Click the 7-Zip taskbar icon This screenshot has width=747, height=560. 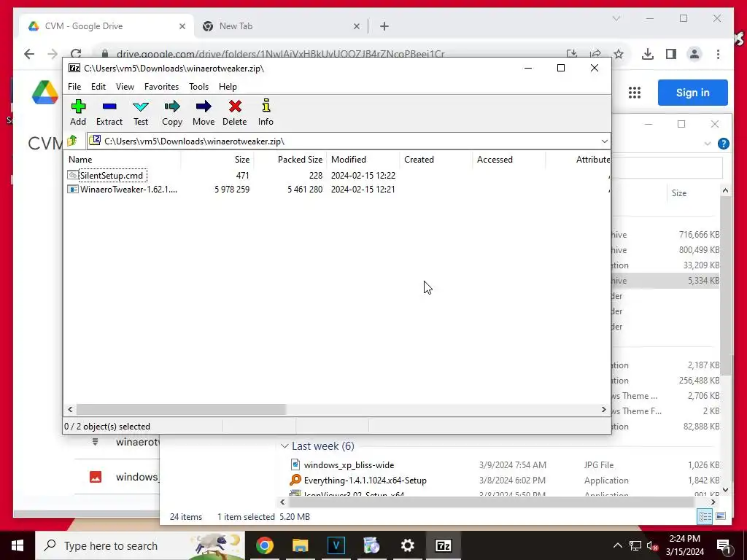pos(443,545)
